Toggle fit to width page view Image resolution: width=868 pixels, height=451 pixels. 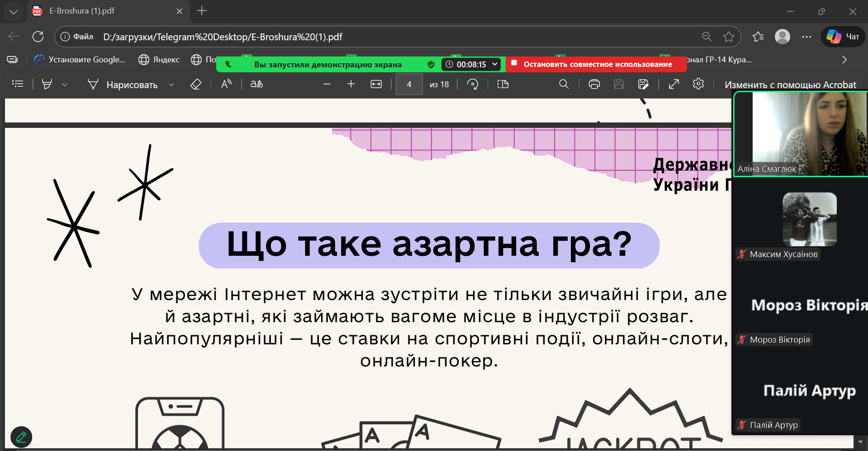376,85
